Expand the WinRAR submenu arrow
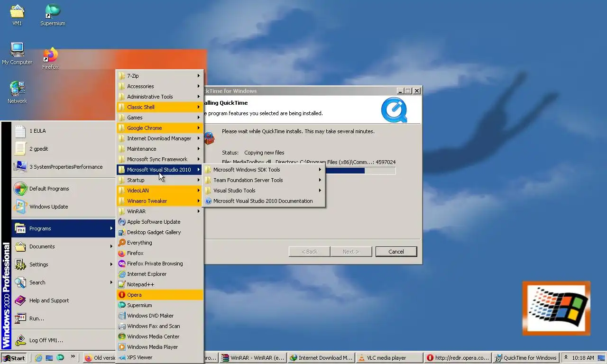The height and width of the screenshot is (364, 607). 199,211
